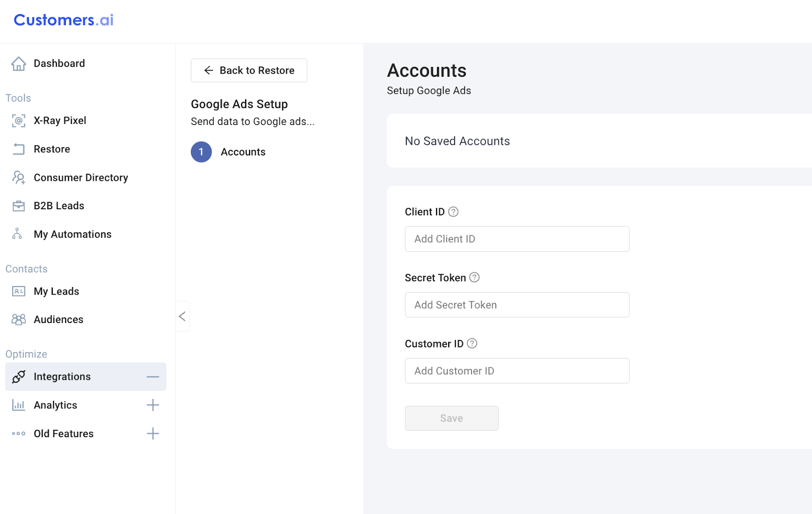Screen dimensions: 812x514
Task: Click the 'Tools' section label
Action: 18,98
